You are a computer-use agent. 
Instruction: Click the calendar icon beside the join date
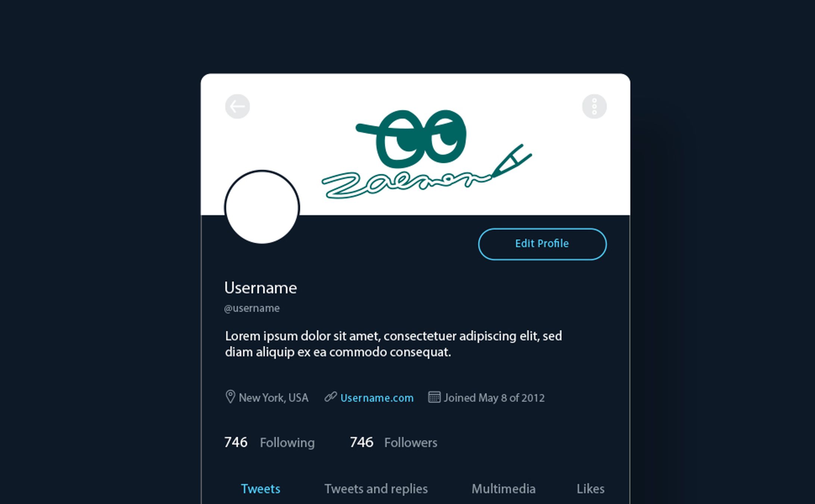tap(434, 397)
